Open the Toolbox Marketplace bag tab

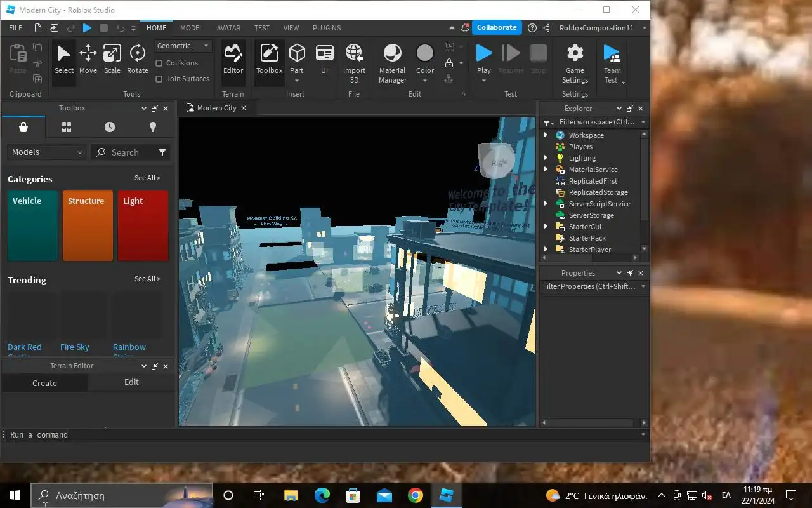click(23, 127)
